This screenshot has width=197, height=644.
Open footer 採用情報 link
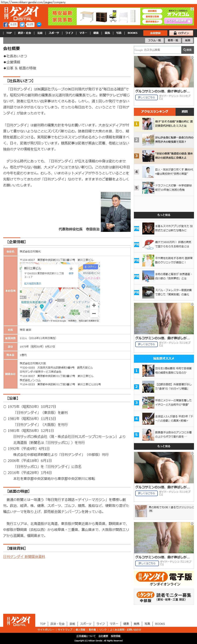point(115,636)
